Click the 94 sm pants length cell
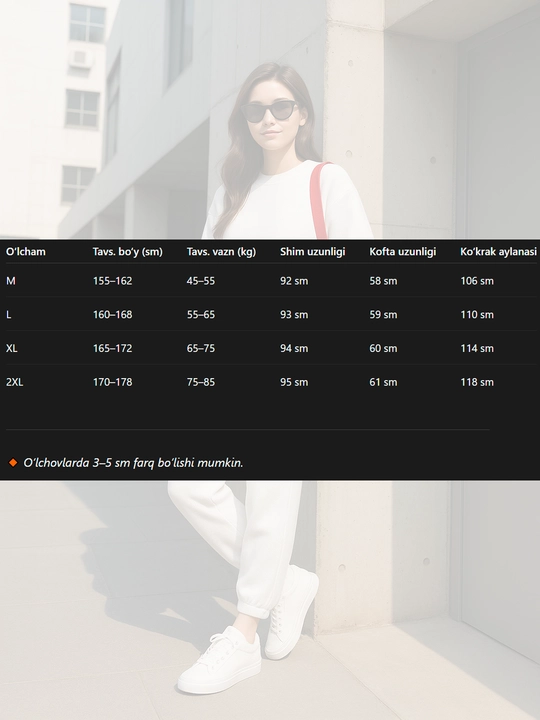The image size is (540, 720). click(294, 349)
